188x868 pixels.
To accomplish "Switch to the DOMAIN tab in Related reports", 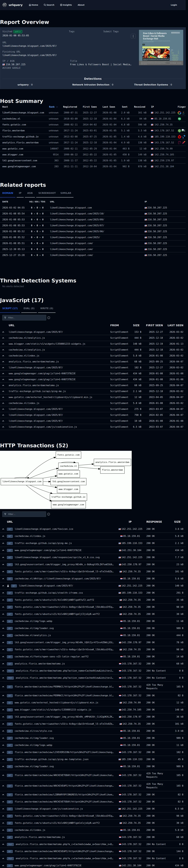I will [8, 193].
